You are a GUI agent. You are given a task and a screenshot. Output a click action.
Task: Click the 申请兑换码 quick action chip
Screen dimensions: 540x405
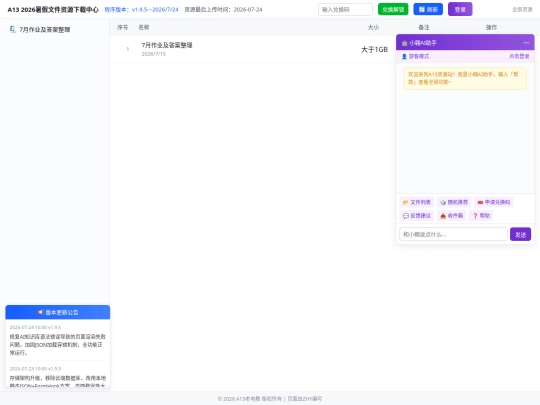[x=494, y=202]
